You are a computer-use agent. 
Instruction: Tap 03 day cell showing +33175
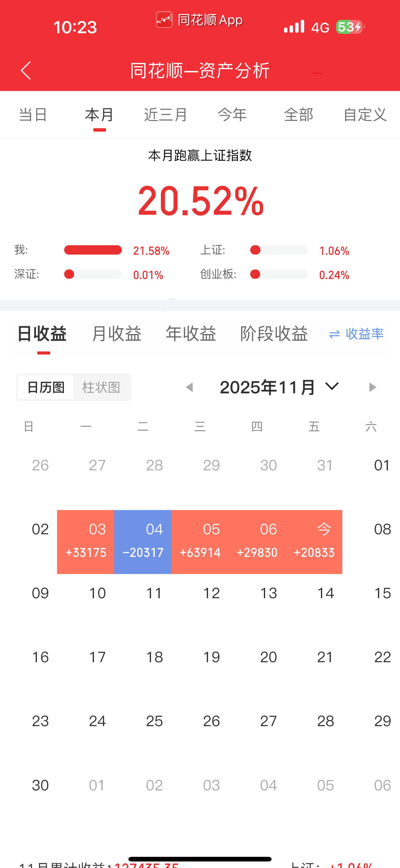(x=86, y=542)
